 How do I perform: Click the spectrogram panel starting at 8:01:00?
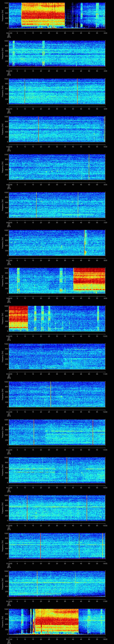click(57, 16)
